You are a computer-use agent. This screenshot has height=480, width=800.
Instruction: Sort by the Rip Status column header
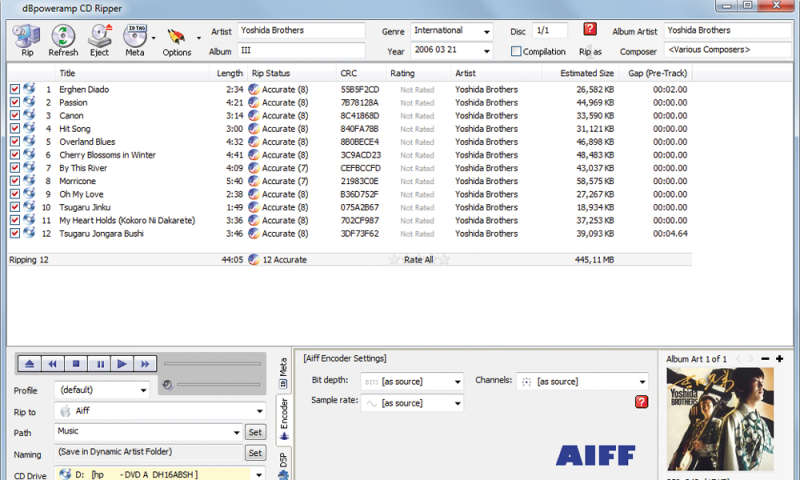[x=271, y=73]
